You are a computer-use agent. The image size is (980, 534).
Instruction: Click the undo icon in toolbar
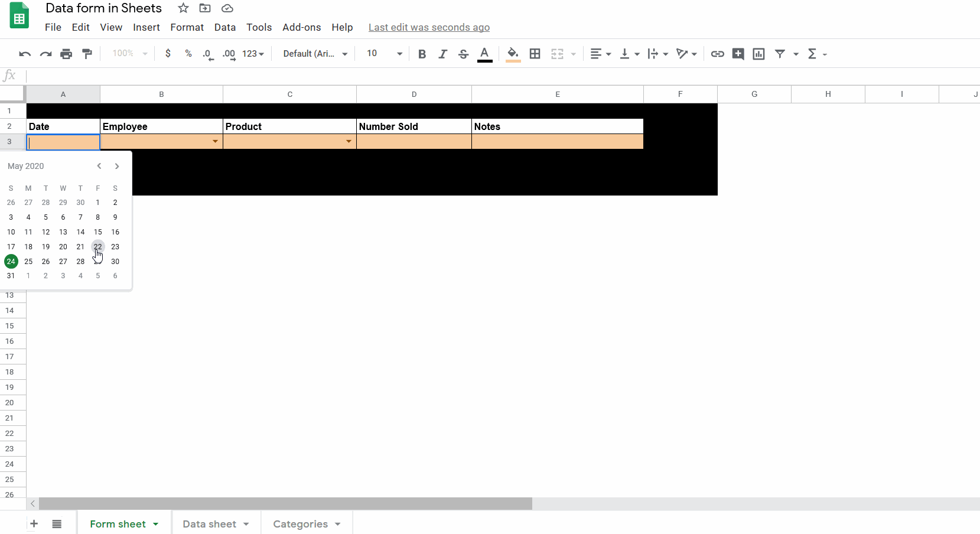coord(25,54)
